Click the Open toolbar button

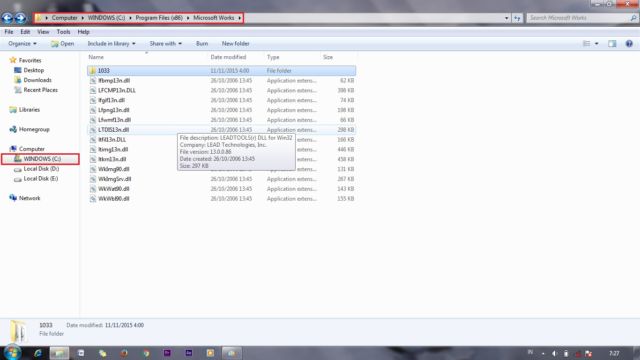point(62,44)
